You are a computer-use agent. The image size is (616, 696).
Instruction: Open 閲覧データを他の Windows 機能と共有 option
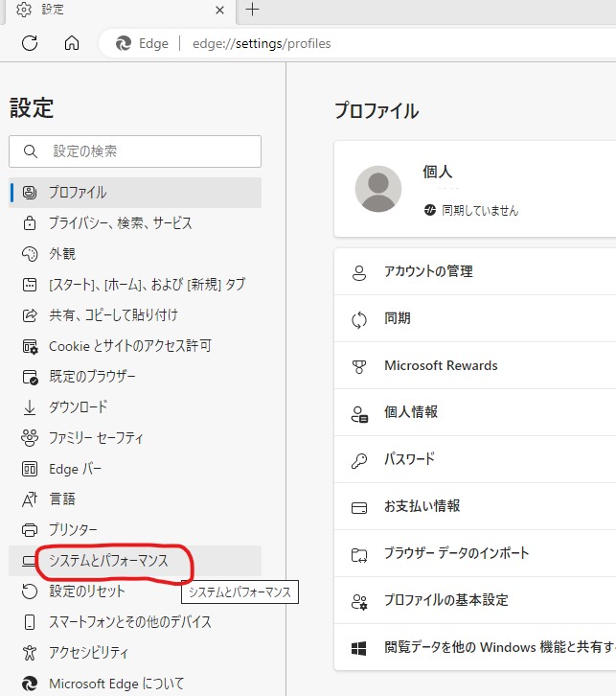[475, 647]
